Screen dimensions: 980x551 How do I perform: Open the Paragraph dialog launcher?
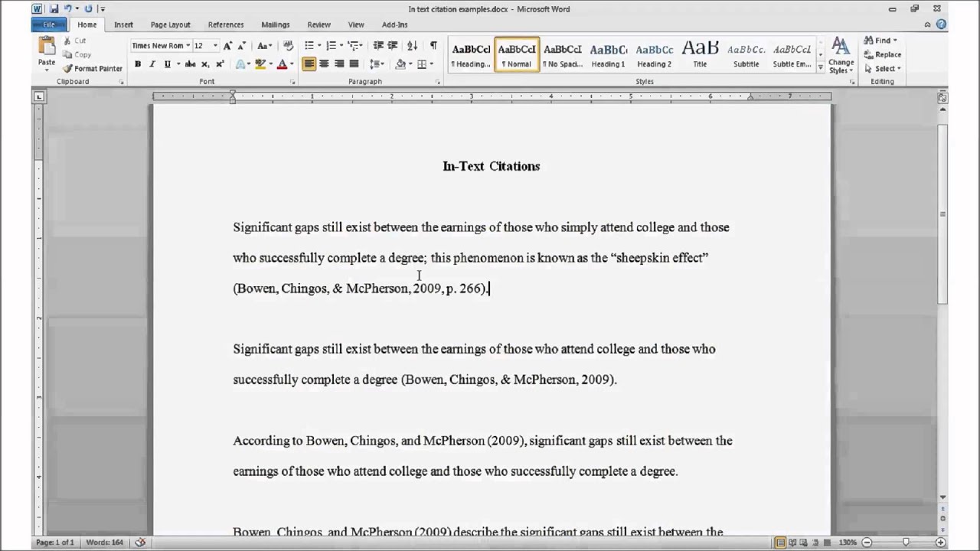click(438, 82)
